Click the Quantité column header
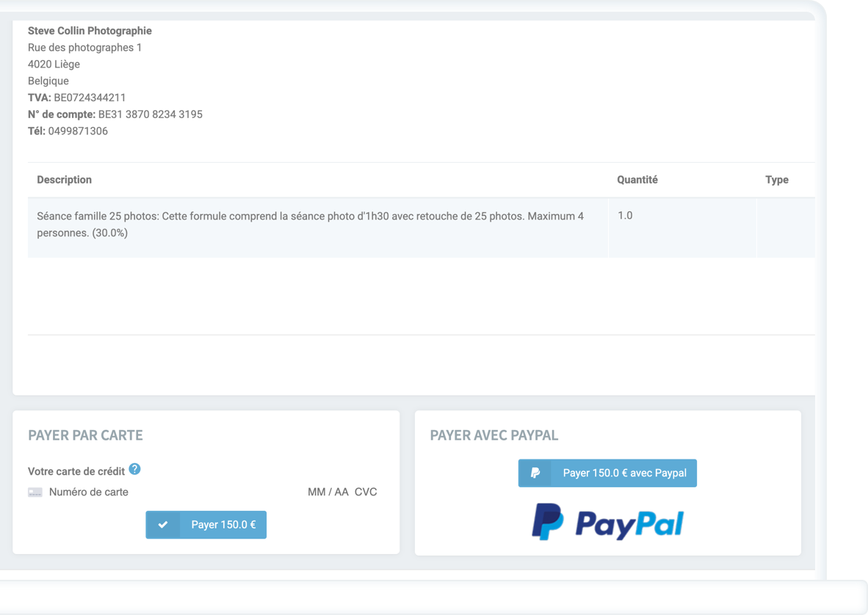Screen dimensions: 868x615 click(637, 180)
